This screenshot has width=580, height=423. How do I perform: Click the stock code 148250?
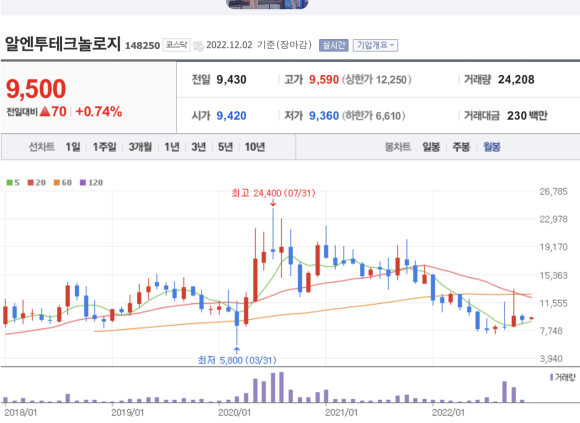coord(142,46)
